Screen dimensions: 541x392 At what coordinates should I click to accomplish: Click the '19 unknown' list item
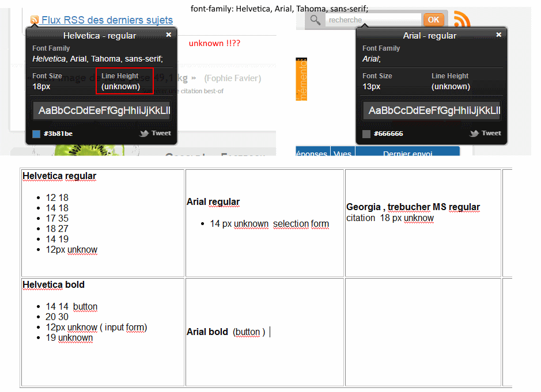coord(69,337)
